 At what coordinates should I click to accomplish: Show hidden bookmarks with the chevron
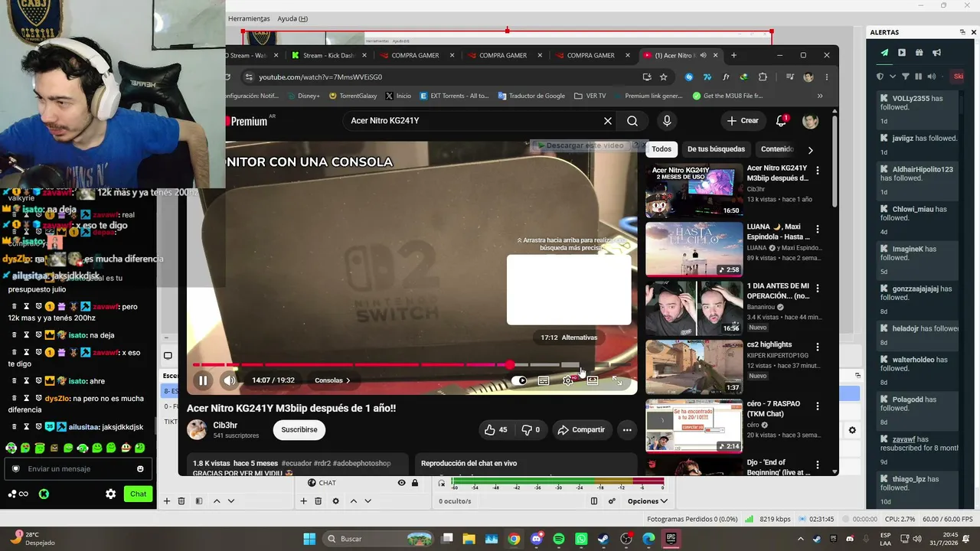coord(820,96)
